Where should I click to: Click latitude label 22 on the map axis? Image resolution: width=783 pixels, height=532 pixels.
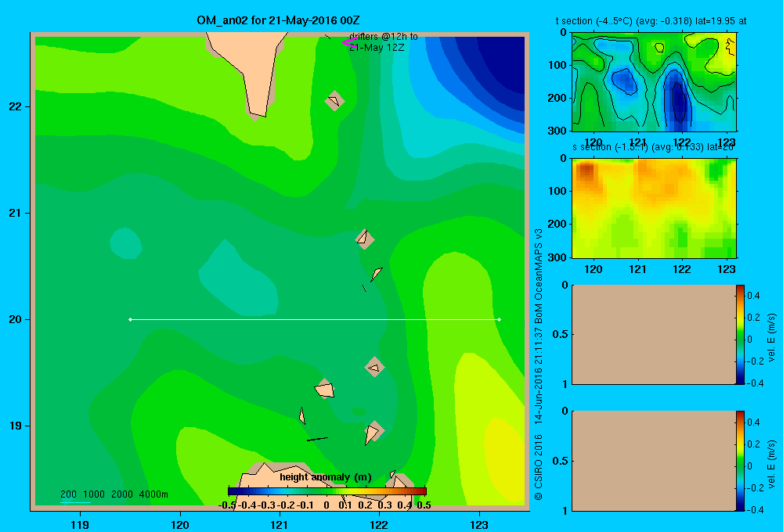(x=16, y=107)
